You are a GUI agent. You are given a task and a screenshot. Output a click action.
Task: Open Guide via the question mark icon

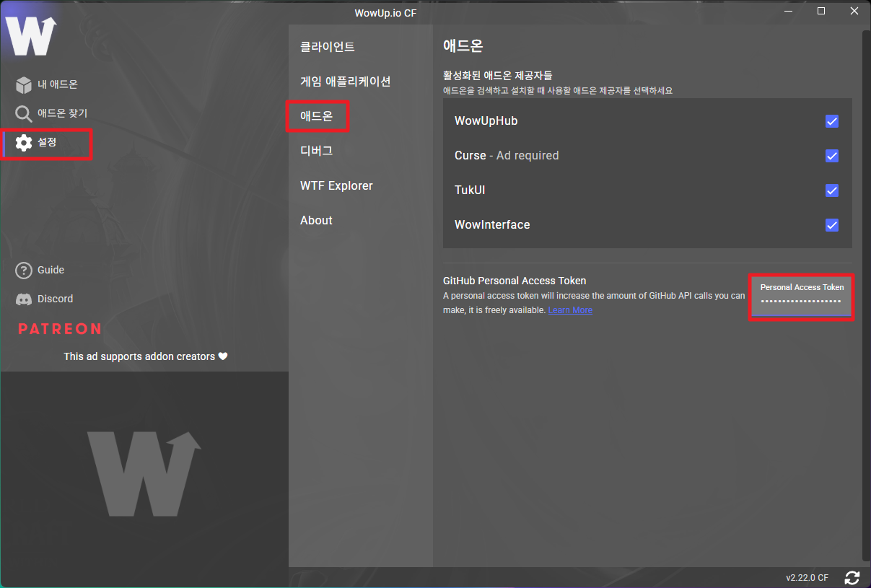pyautogui.click(x=24, y=271)
